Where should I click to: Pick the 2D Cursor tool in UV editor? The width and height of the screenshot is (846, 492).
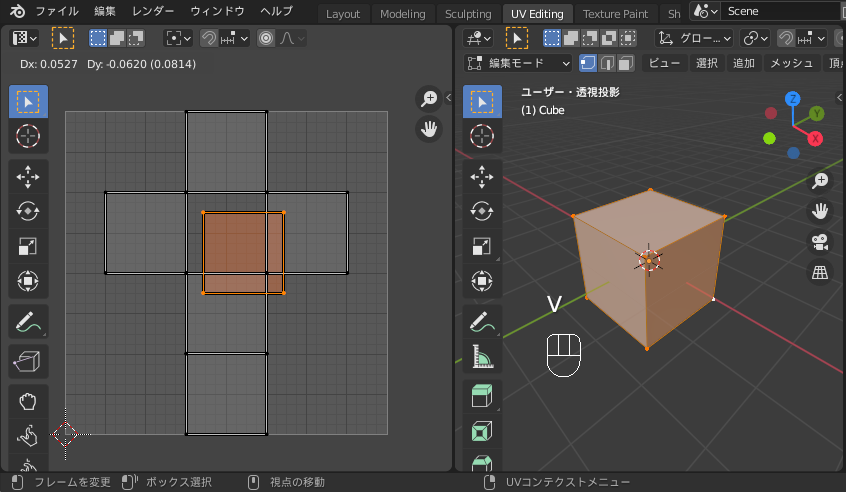(28, 136)
